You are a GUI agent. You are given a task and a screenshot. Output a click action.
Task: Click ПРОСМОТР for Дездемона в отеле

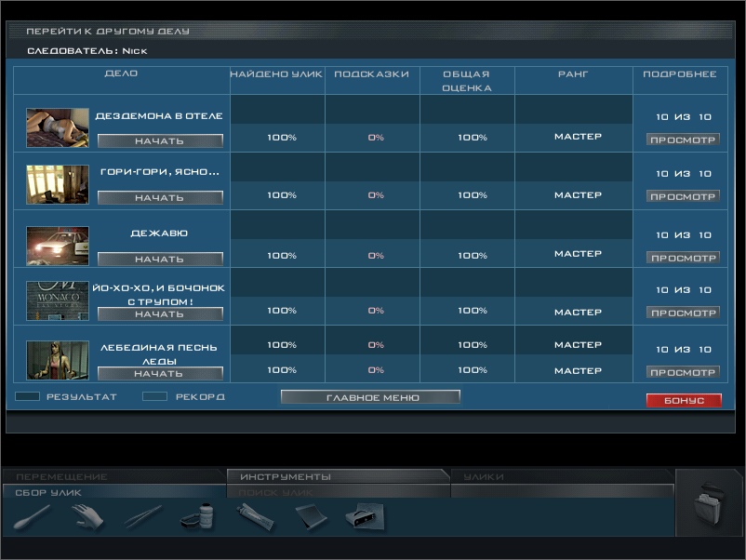point(683,140)
